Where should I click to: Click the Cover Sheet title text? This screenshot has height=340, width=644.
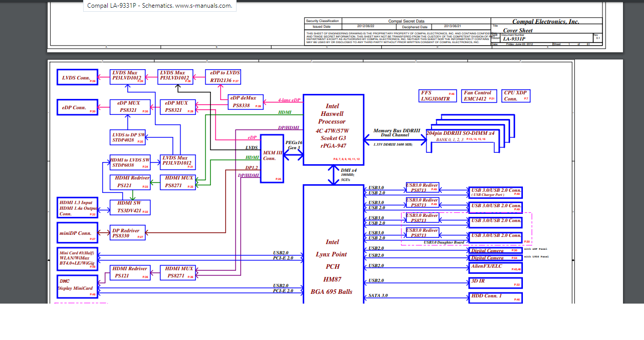(518, 30)
